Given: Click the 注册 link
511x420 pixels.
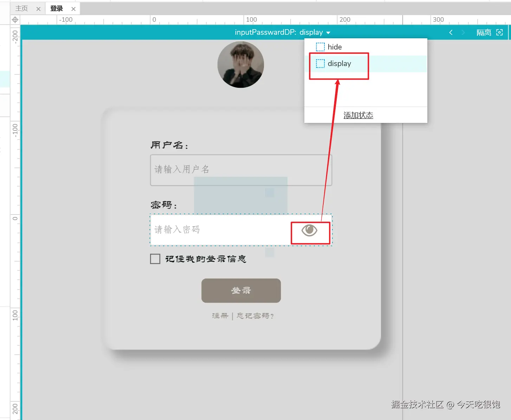Looking at the screenshot, I should 220,316.
